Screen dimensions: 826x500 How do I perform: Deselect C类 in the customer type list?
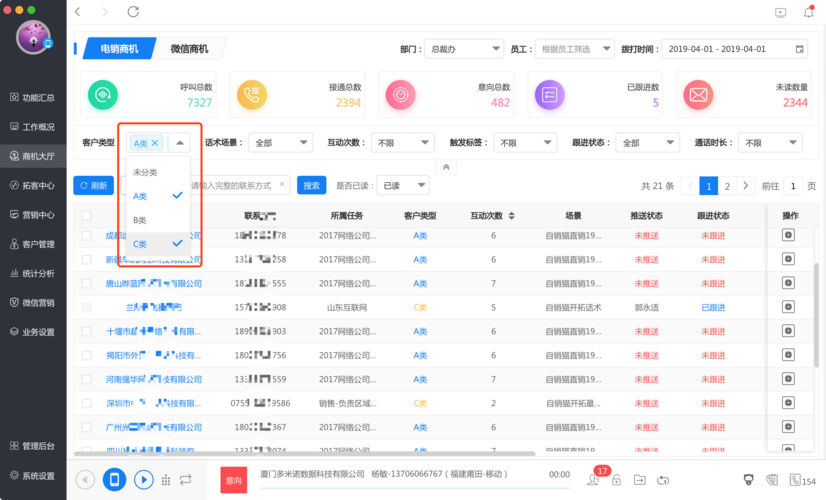tap(158, 244)
